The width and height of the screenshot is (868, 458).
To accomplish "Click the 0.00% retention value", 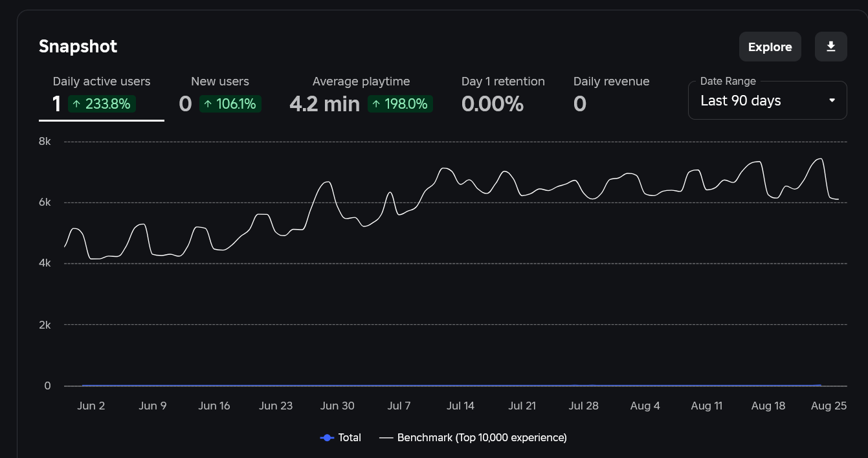I will point(493,104).
